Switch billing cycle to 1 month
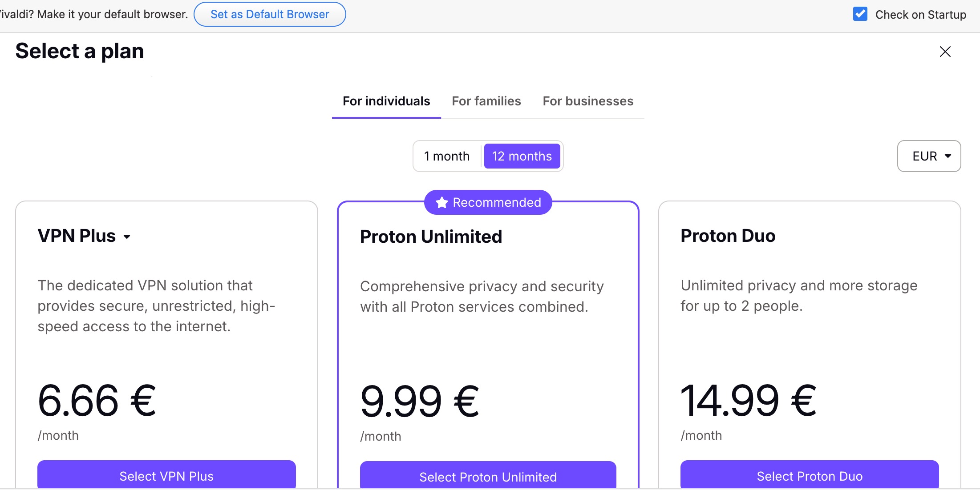 pos(447,156)
